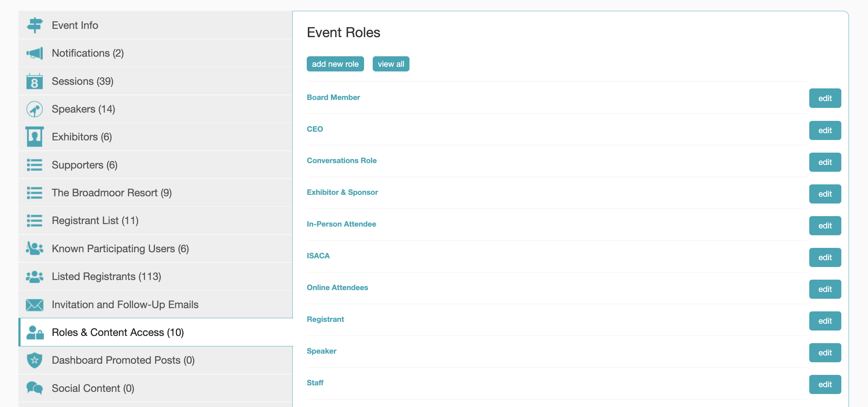
Task: Click the megaphone icon for Notifications
Action: coord(35,53)
